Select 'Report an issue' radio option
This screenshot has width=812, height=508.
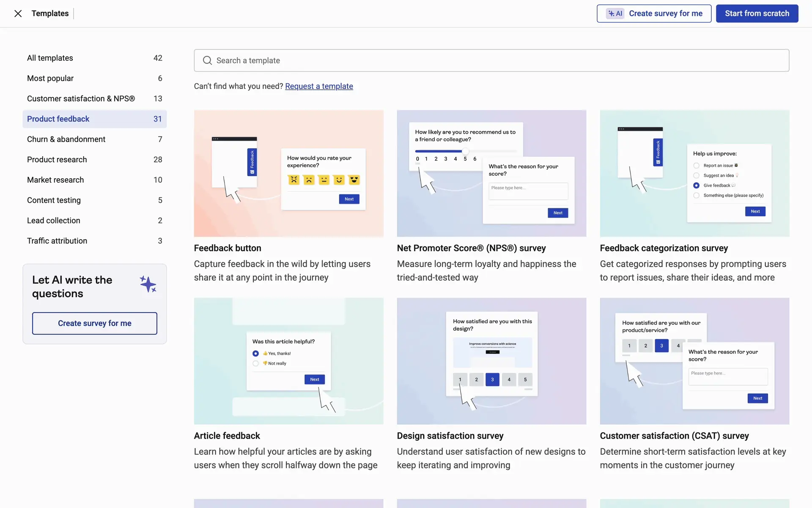(x=696, y=166)
